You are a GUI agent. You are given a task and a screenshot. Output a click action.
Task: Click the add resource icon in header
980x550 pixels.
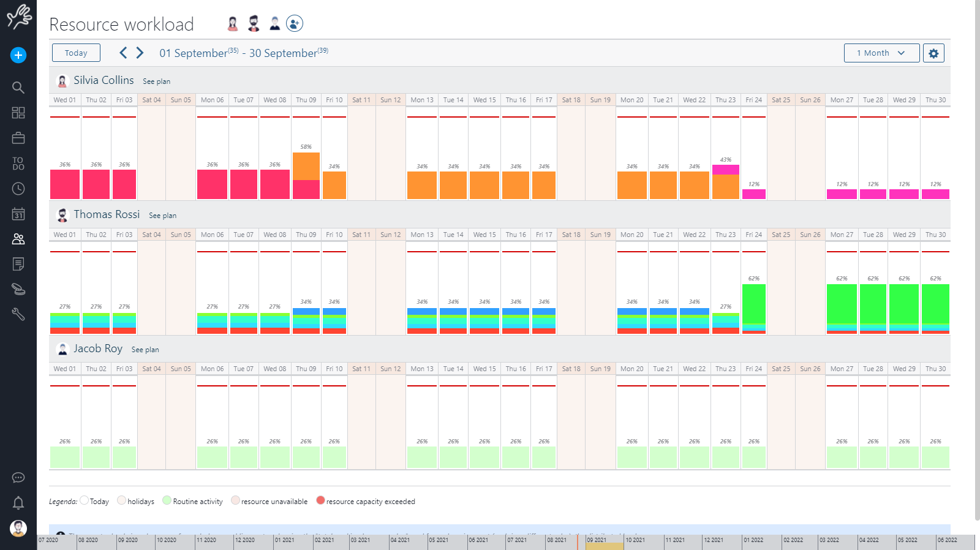coord(295,23)
